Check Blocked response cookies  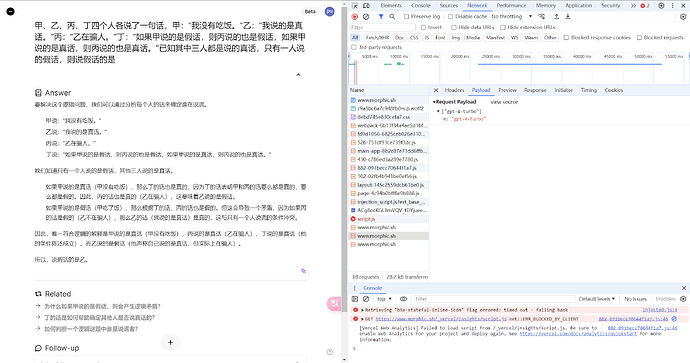566,38
